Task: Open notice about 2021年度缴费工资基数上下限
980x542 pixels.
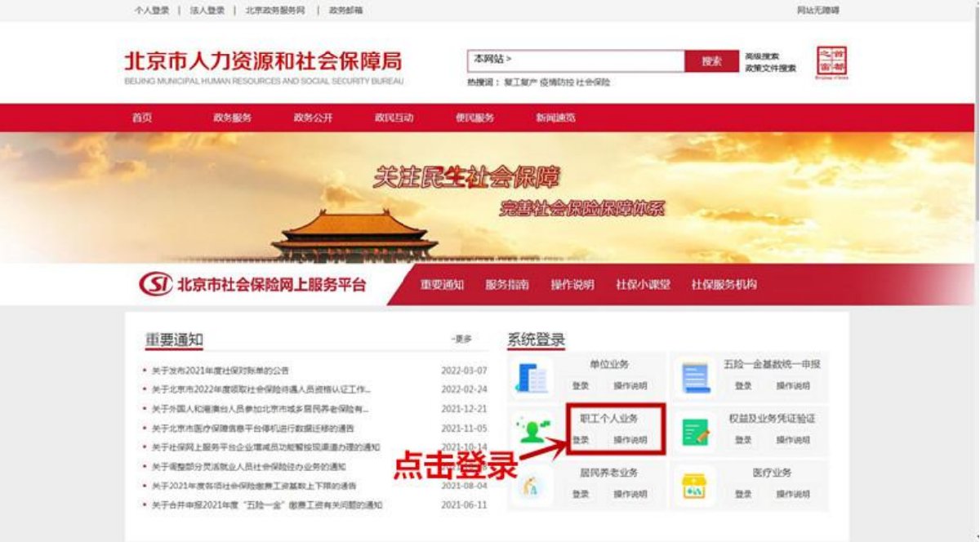Action: pos(255,486)
